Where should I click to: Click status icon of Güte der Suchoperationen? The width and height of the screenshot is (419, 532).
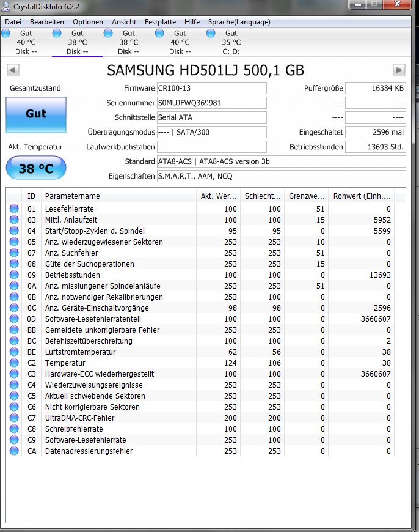(x=14, y=264)
